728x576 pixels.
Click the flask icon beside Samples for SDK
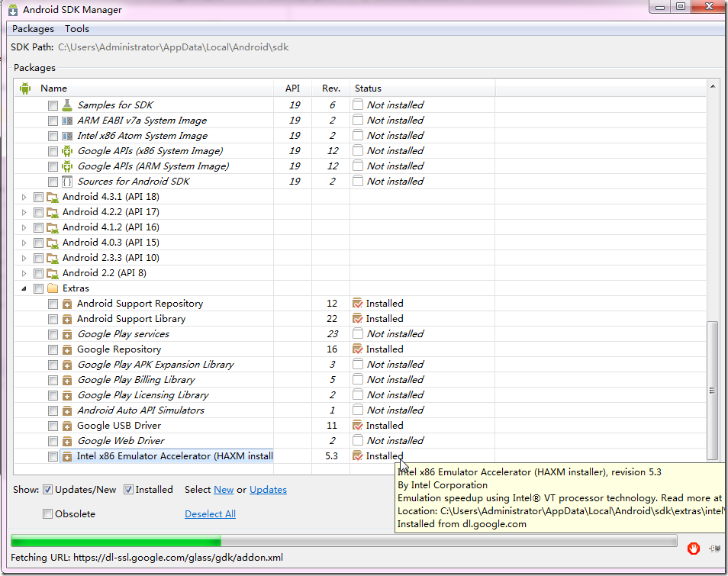[67, 105]
